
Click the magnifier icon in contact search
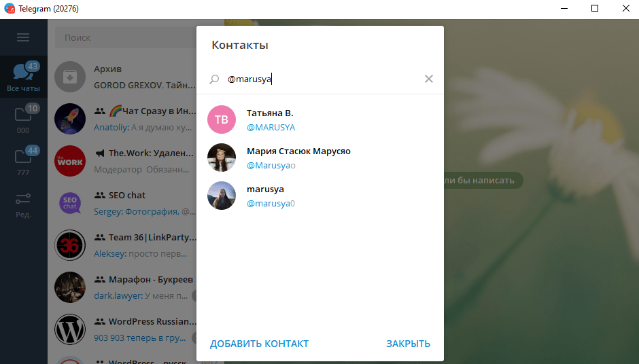coord(214,79)
